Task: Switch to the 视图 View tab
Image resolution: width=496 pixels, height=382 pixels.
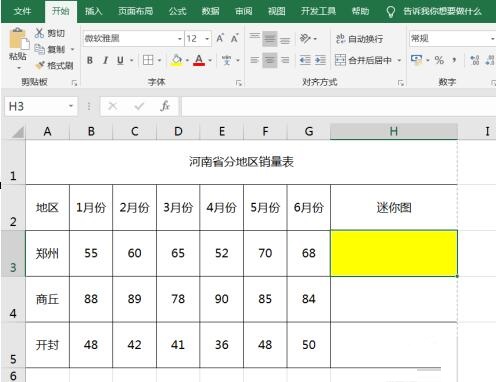Action: coord(277,11)
